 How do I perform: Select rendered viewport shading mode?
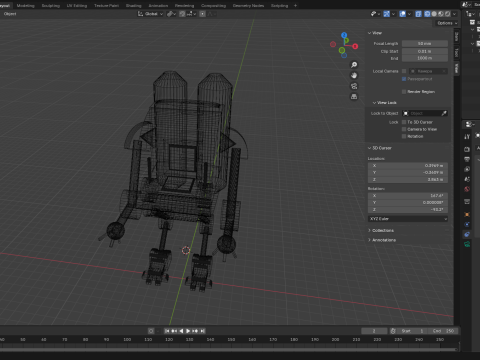click(x=448, y=14)
